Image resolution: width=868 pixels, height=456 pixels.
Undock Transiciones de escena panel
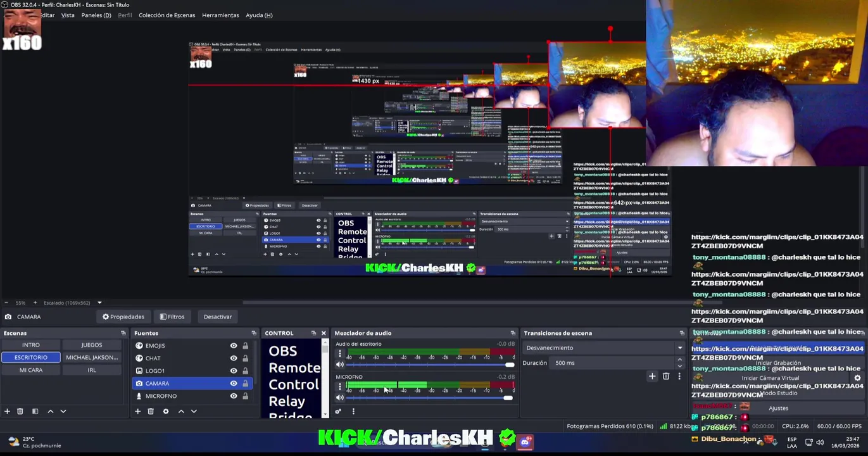tap(682, 333)
